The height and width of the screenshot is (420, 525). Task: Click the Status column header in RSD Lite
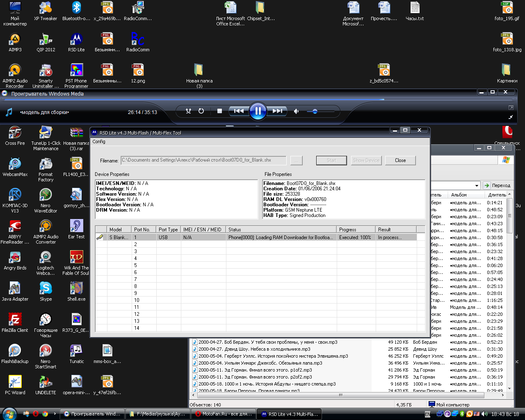click(x=281, y=230)
